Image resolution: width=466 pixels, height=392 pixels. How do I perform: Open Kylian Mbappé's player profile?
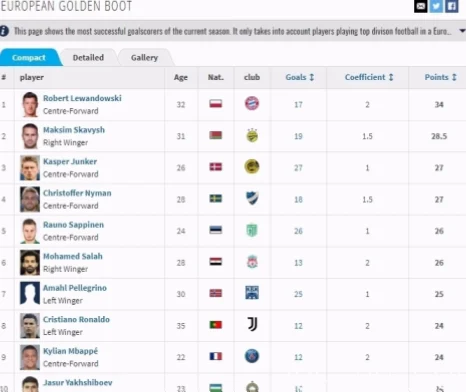70,351
